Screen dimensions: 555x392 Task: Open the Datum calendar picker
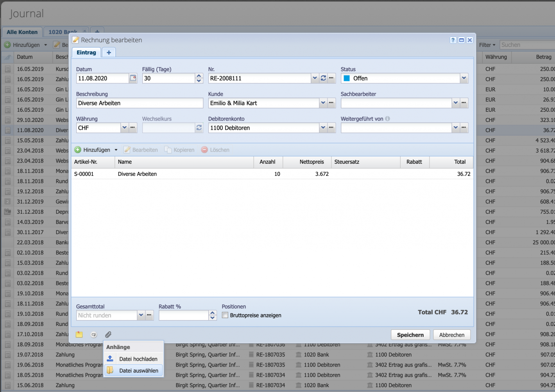tap(133, 78)
